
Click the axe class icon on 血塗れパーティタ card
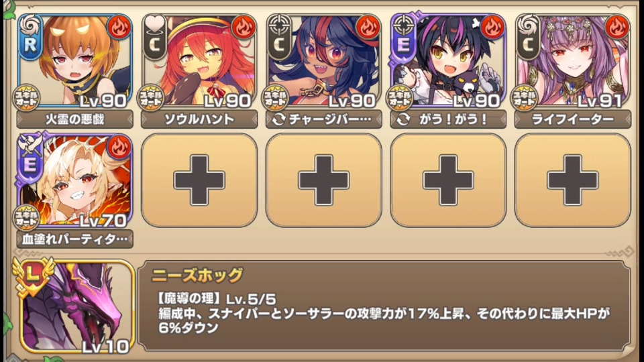tap(30, 143)
